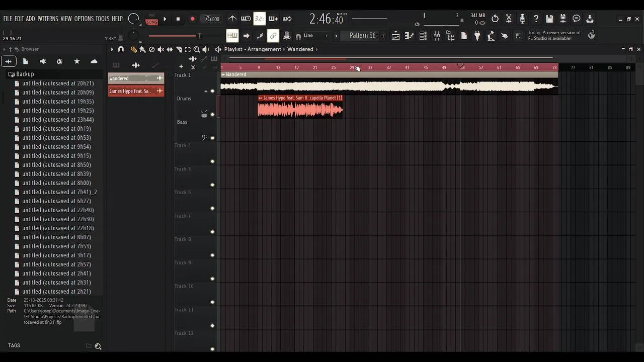Screen dimensions: 644x362
Task: Show the Browser panel button
Action: 450,36
